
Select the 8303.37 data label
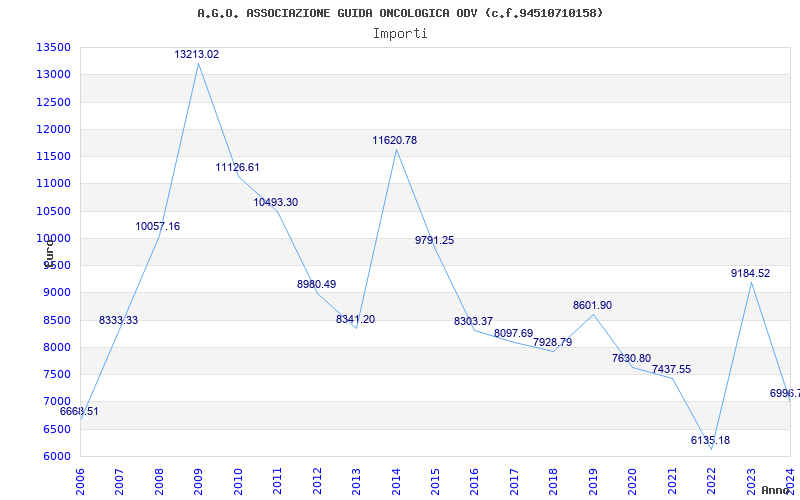(473, 321)
